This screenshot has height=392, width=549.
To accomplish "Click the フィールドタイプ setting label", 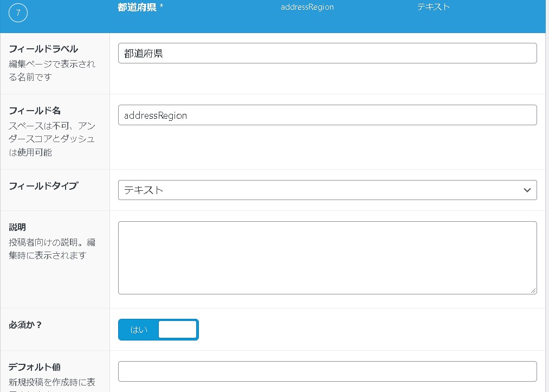I will coord(43,186).
